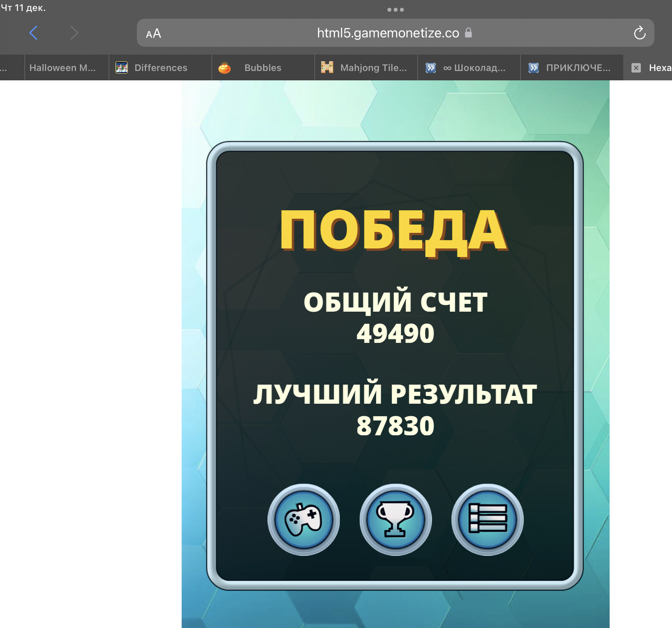Close the Hexa tab with X

pos(636,68)
